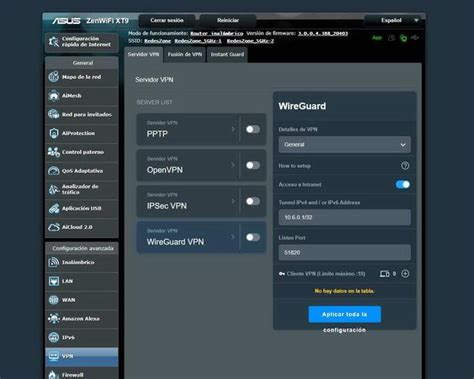Select the VPN sidebar icon
The image size is (474, 379).
point(54,356)
